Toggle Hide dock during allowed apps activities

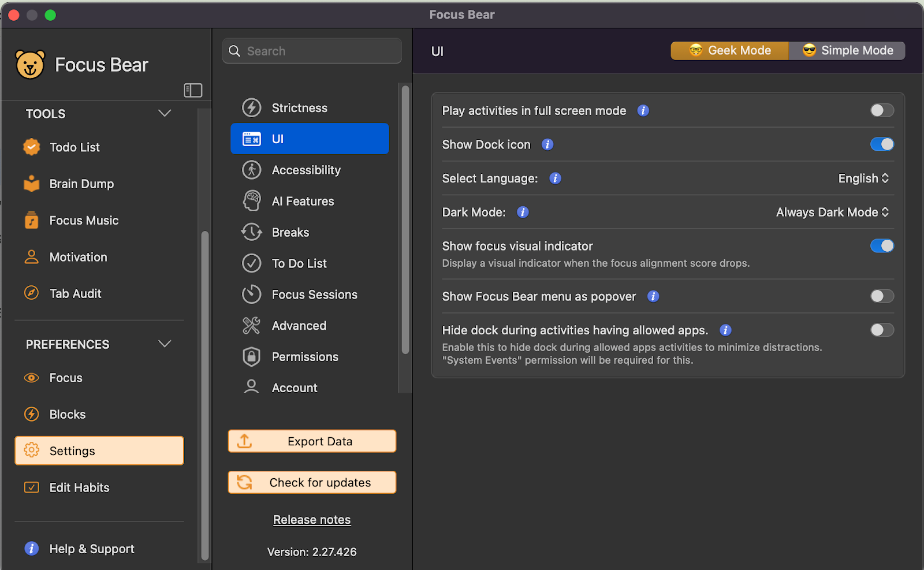(x=882, y=330)
